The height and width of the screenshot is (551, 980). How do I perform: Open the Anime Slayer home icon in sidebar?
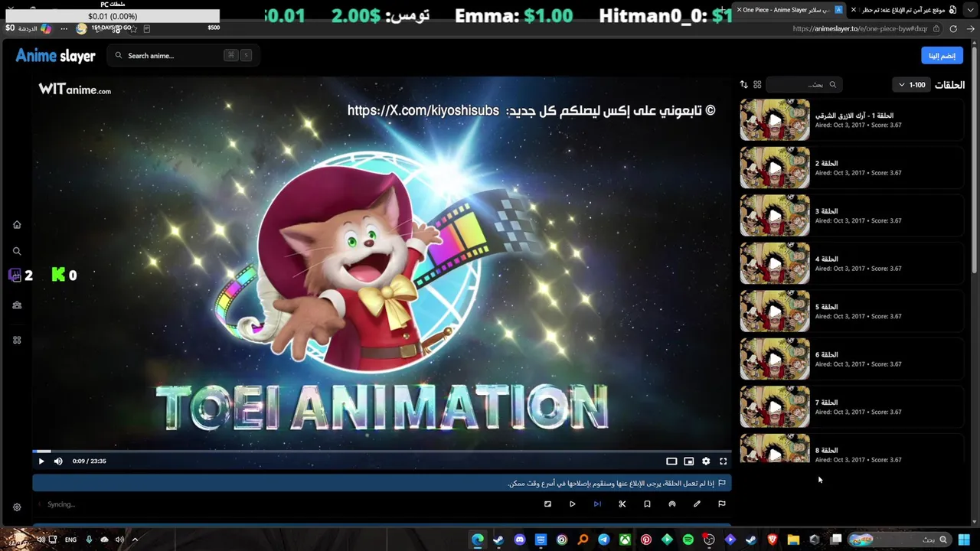pos(17,224)
